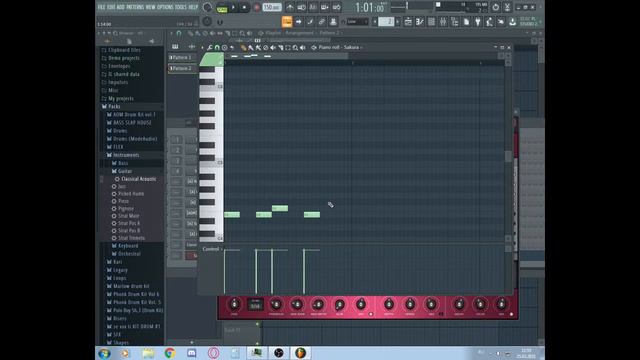Toggle the piano roll magnet snap
This screenshot has width=640, height=360.
pyautogui.click(x=217, y=48)
